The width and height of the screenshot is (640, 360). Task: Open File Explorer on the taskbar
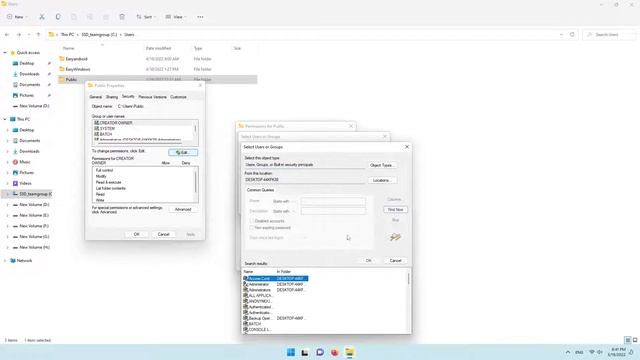click(x=349, y=352)
